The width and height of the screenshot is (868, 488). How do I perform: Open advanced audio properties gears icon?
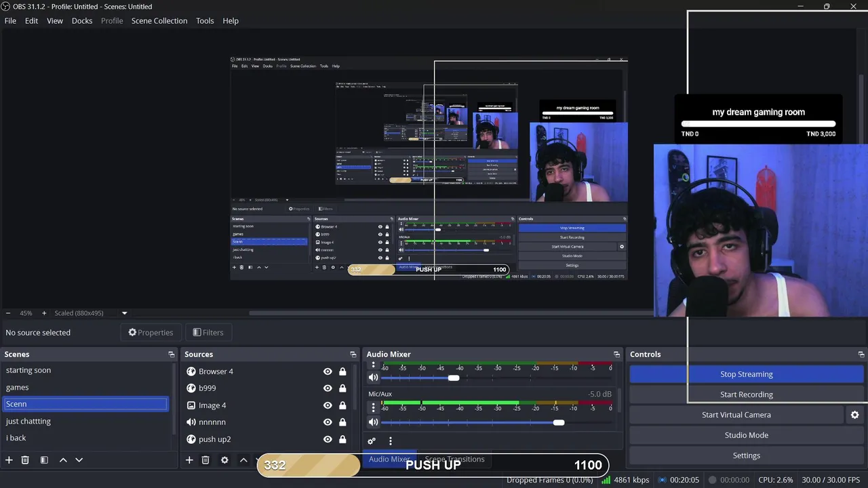tap(372, 441)
